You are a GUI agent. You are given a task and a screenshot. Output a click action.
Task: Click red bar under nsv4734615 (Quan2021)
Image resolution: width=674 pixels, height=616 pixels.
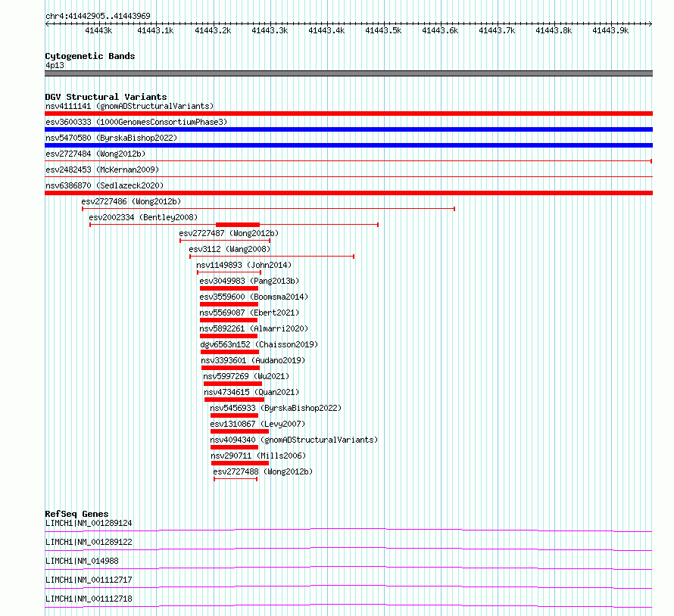click(x=234, y=400)
